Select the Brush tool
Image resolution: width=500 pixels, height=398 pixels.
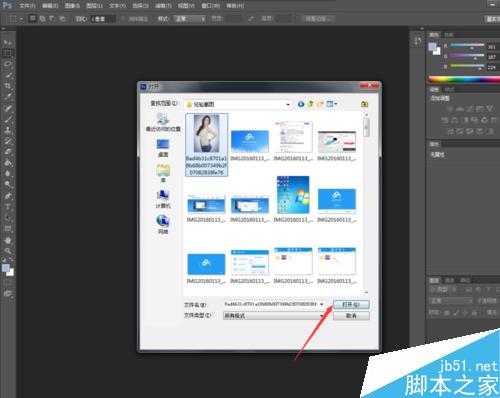pyautogui.click(x=8, y=119)
